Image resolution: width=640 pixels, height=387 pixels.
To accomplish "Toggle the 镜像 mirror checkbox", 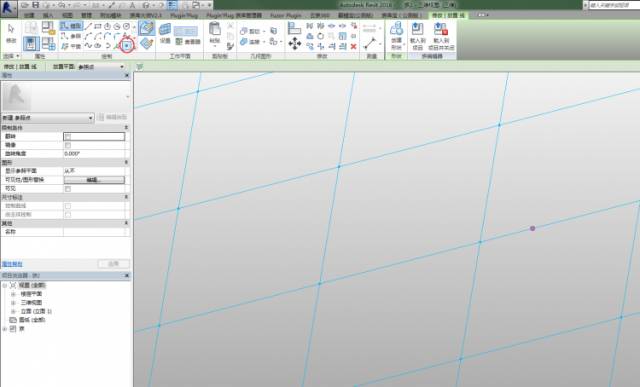I will point(68,145).
